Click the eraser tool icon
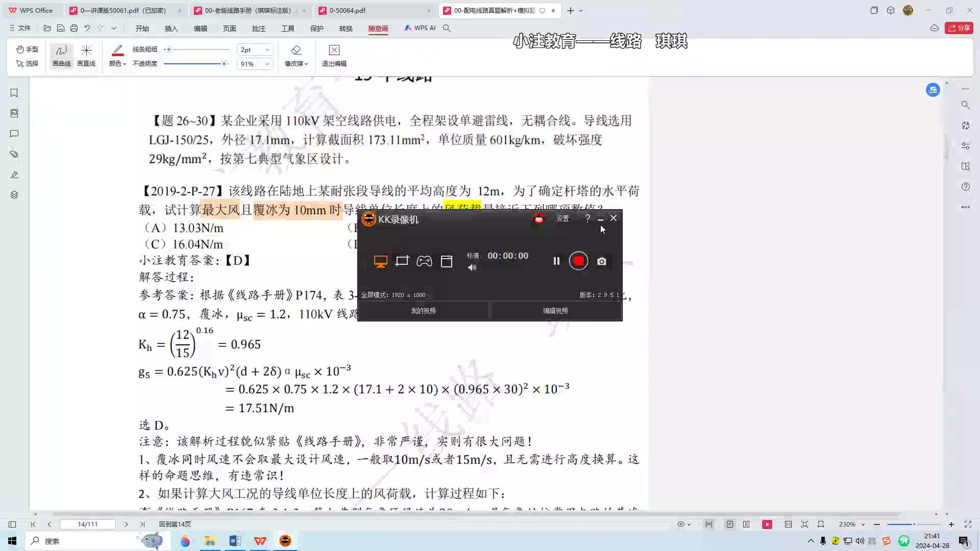The width and height of the screenshot is (980, 551). tap(296, 50)
